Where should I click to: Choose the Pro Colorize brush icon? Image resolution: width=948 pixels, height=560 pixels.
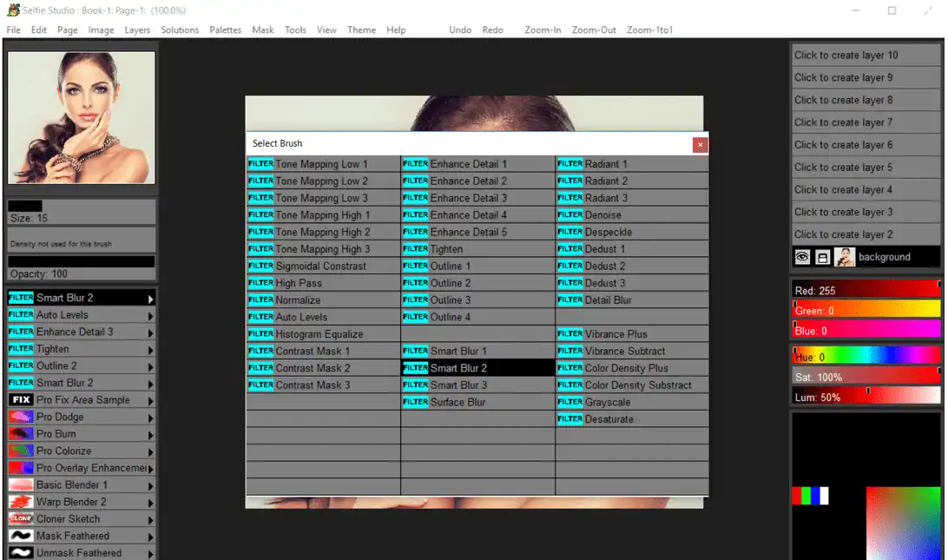(21, 451)
